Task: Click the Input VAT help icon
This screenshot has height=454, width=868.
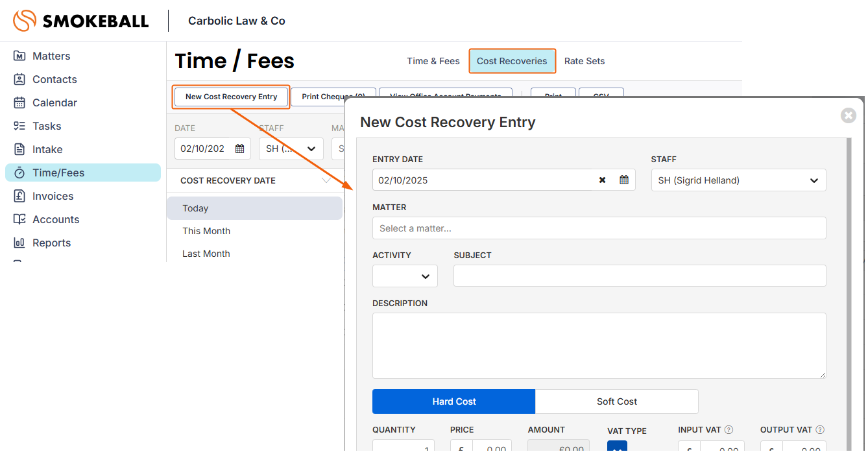Action: (729, 430)
